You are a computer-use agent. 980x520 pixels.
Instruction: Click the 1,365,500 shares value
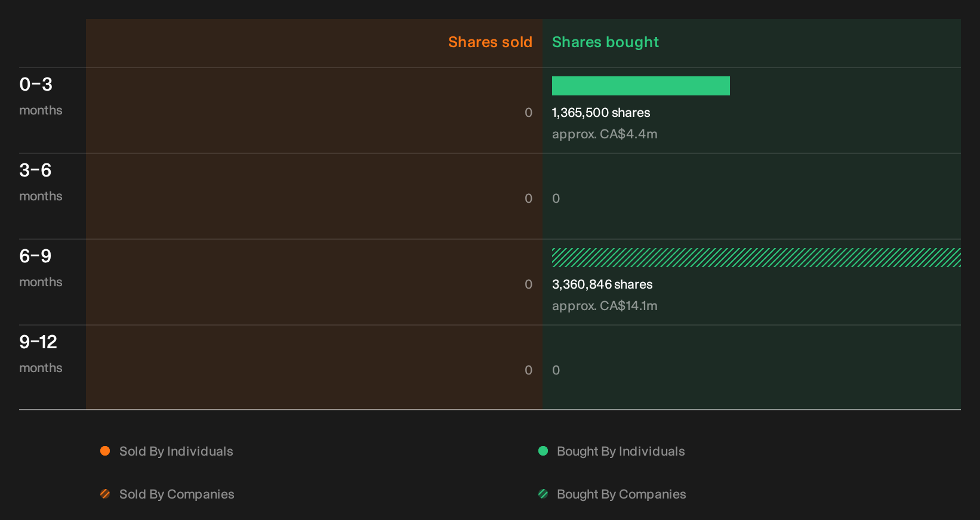pyautogui.click(x=601, y=113)
